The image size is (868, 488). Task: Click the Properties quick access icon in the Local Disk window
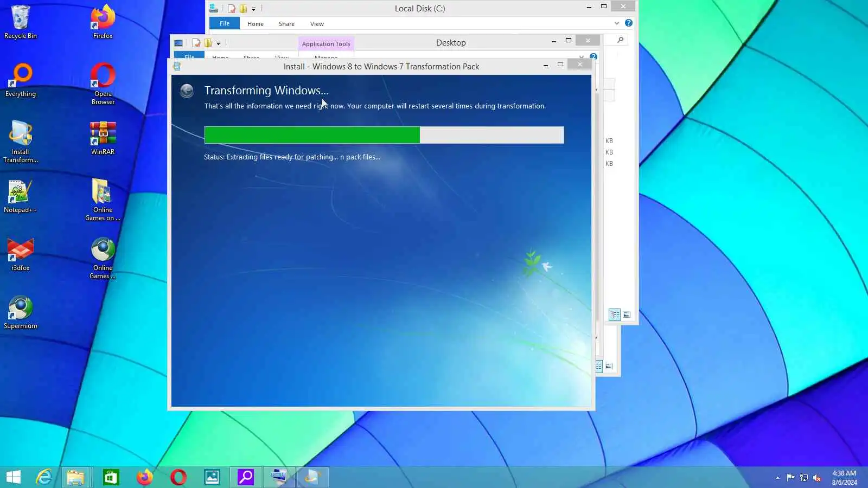232,9
